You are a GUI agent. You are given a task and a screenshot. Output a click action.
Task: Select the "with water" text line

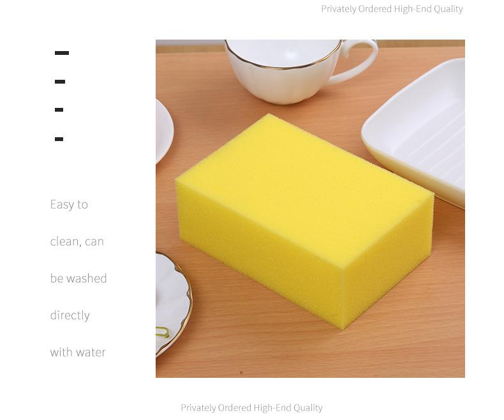pyautogui.click(x=78, y=352)
